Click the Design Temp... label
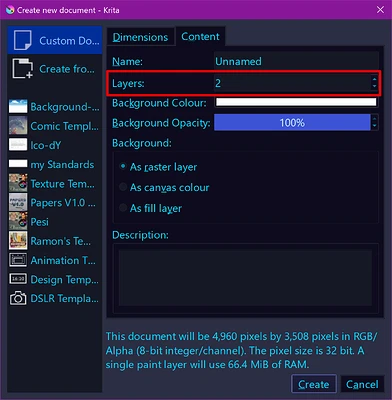The height and width of the screenshot is (400, 392). [64, 280]
